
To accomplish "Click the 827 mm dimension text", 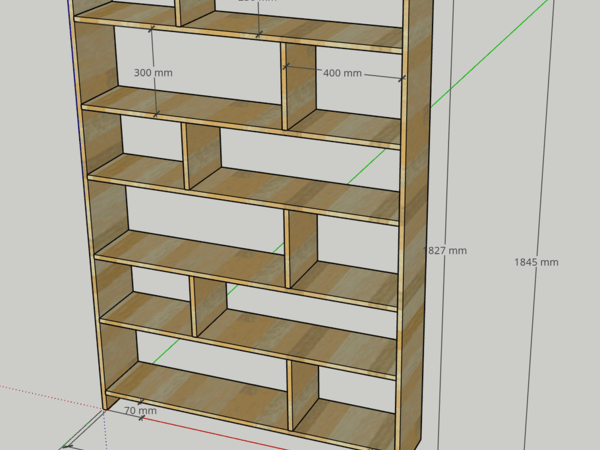I will pyautogui.click(x=447, y=250).
